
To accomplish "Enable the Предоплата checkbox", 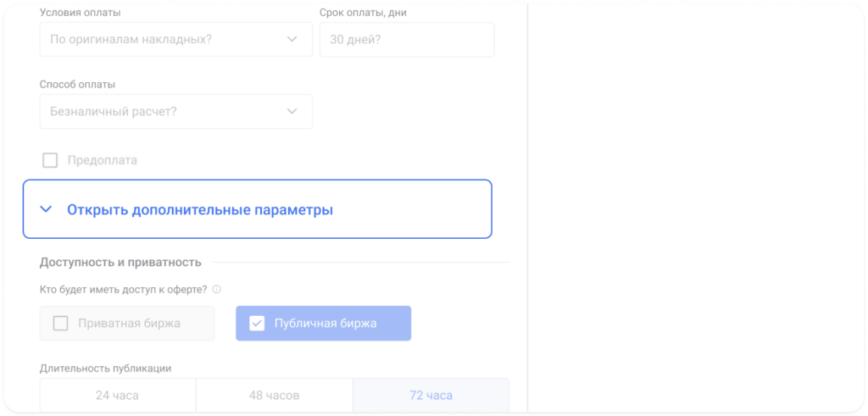I will click(50, 160).
